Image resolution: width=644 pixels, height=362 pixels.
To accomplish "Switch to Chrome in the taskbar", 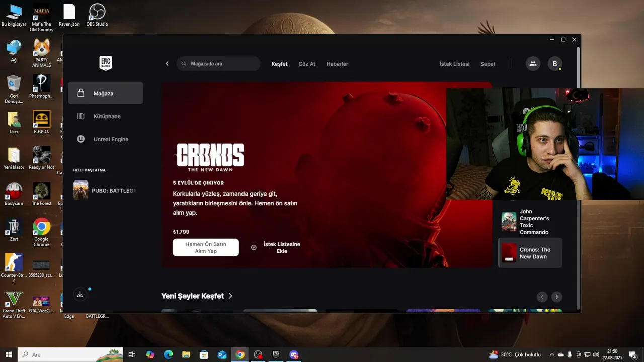I will pyautogui.click(x=240, y=355).
